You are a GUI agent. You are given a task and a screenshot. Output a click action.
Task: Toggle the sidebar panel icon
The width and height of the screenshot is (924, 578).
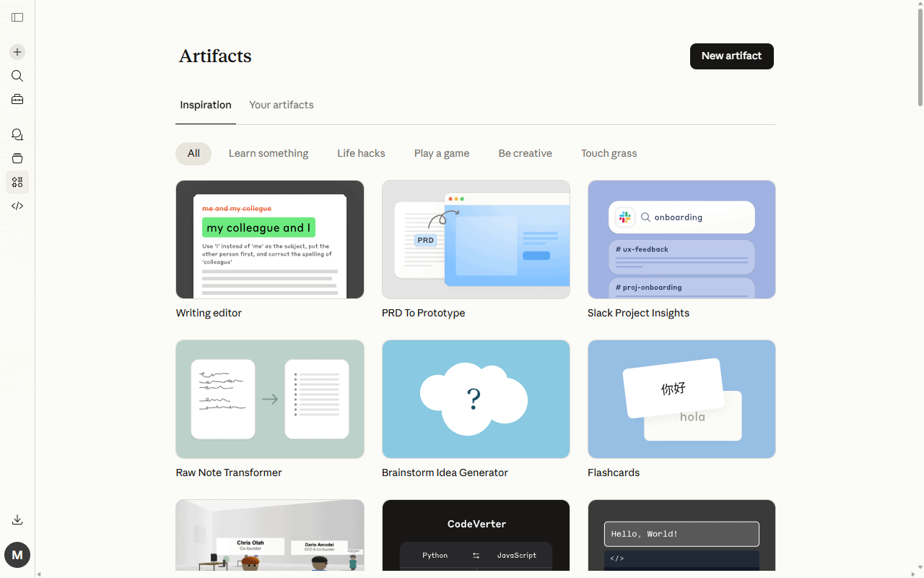(x=17, y=17)
